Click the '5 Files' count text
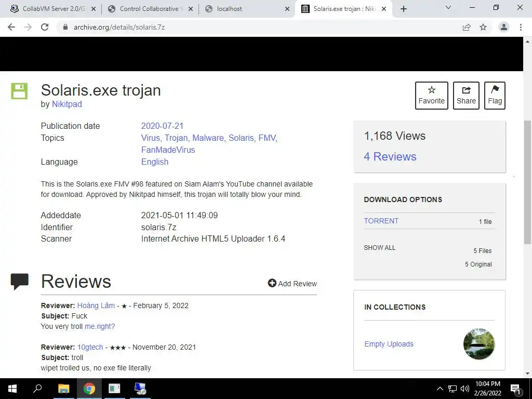This screenshot has height=399, width=532. [x=483, y=251]
